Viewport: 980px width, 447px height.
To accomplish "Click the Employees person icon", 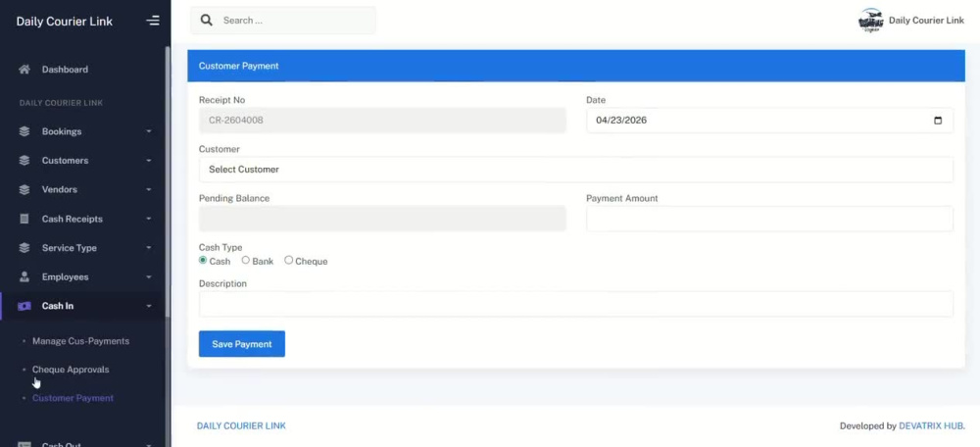I will (24, 276).
